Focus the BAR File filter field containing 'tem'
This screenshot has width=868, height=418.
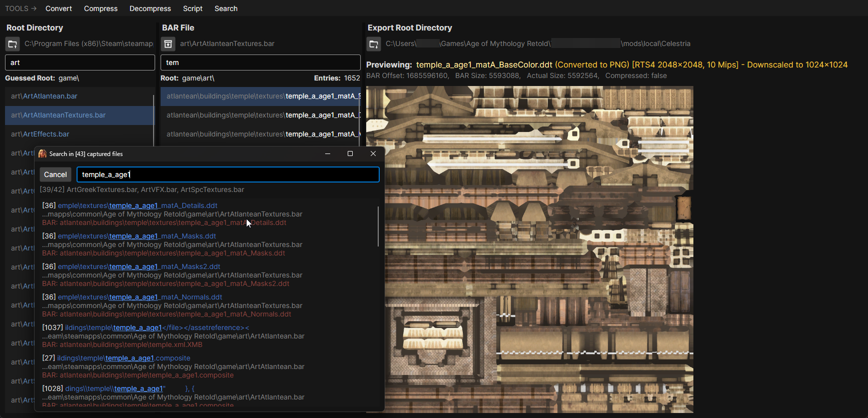click(x=261, y=62)
